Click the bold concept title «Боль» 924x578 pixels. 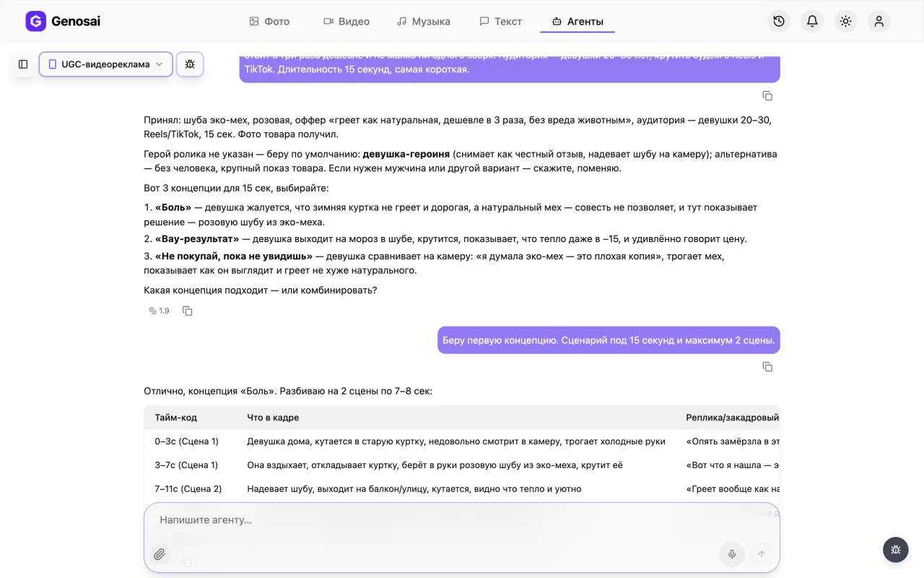(x=173, y=207)
